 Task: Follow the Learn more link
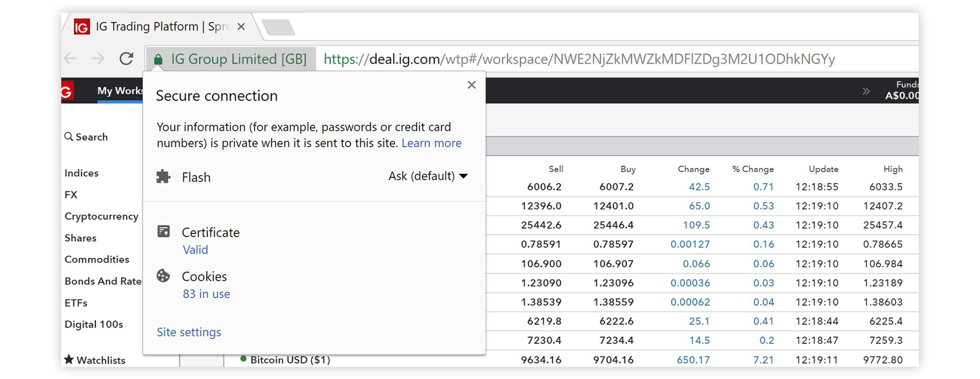click(x=432, y=143)
